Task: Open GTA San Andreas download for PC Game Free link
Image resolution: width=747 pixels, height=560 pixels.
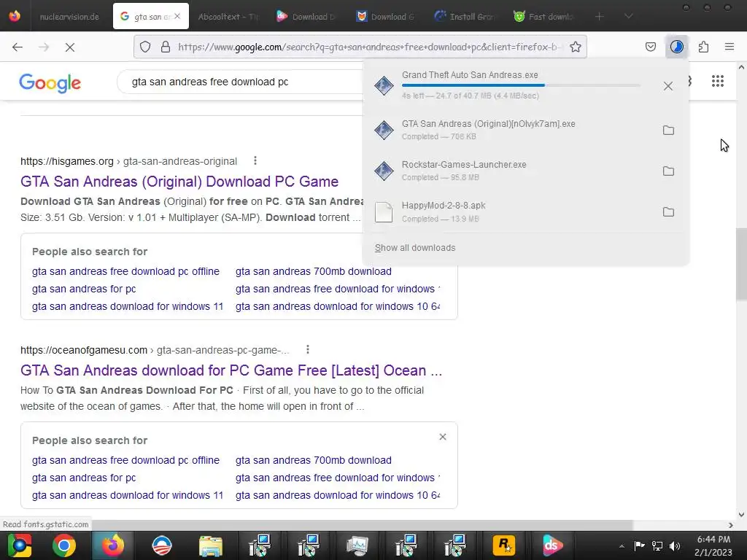Action: point(231,370)
